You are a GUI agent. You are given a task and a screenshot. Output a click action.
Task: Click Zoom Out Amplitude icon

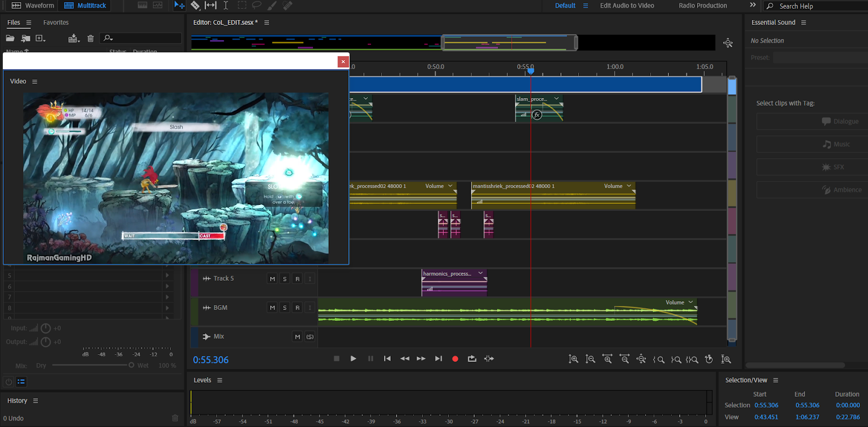(x=590, y=359)
